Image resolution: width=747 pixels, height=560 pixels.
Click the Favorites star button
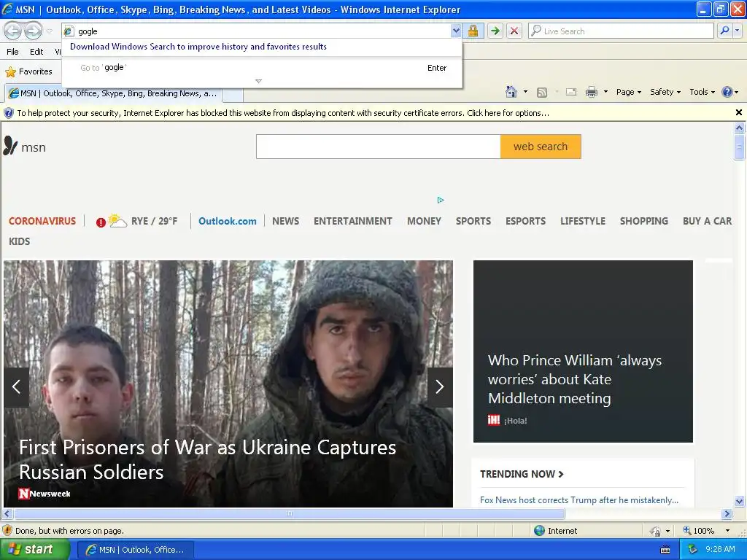28,71
